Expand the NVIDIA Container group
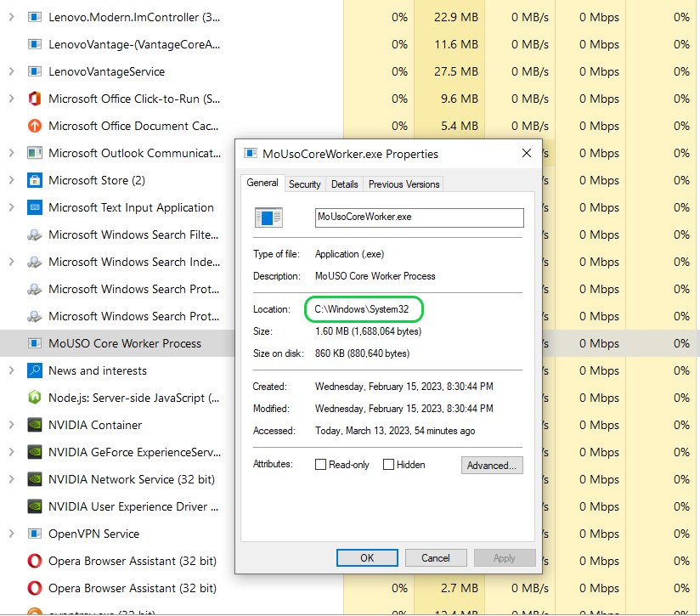Screen dimensions: 700x616 (x=12, y=425)
